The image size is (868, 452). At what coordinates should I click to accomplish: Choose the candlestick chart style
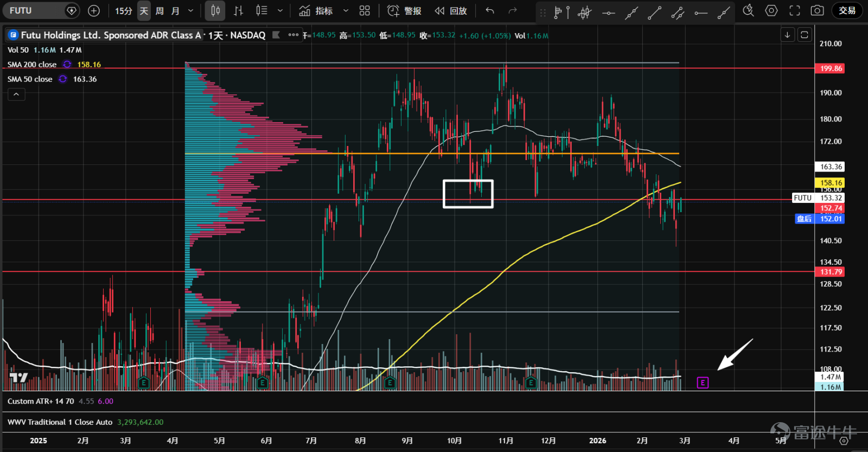coord(215,10)
